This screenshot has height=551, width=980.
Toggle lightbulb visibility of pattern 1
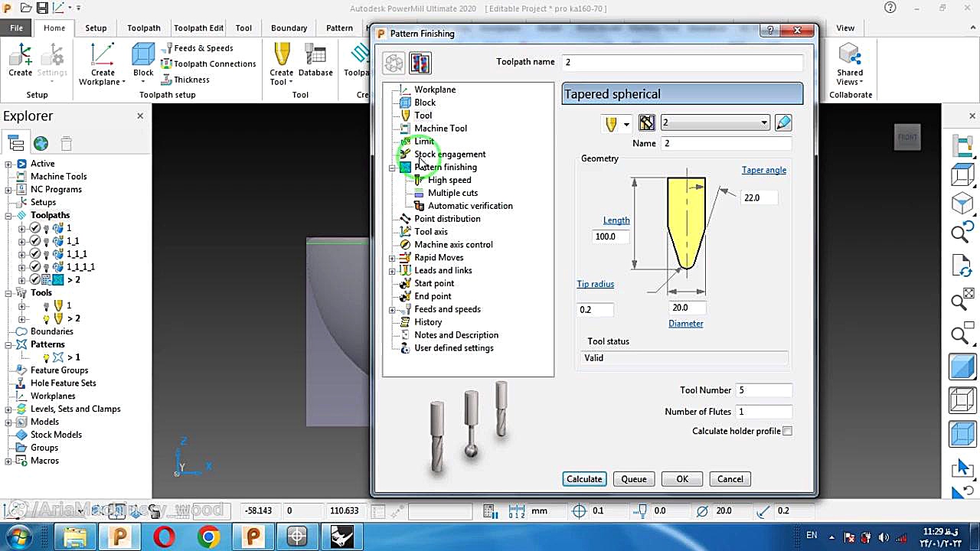(47, 357)
